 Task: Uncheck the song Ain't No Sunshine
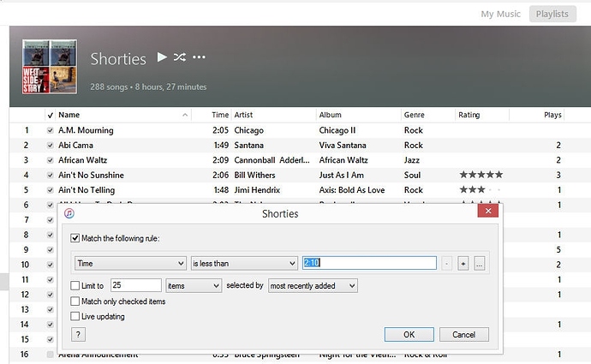(x=51, y=176)
